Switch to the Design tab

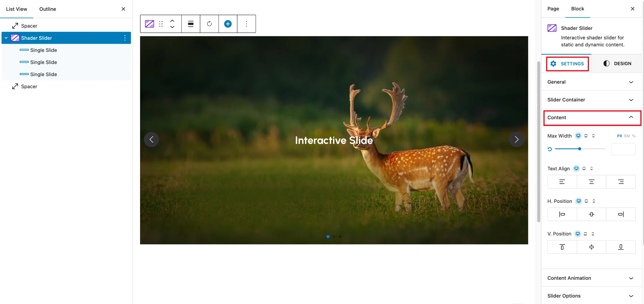click(617, 63)
